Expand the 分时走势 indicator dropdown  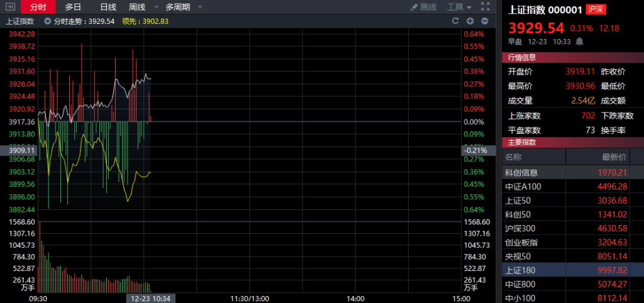pyautogui.click(x=48, y=21)
